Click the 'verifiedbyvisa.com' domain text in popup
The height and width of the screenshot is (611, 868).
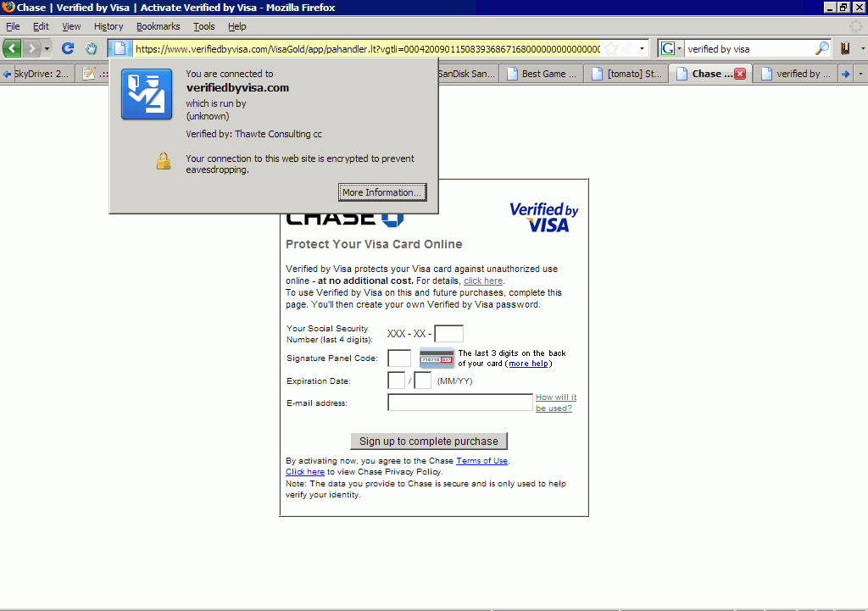[237, 87]
